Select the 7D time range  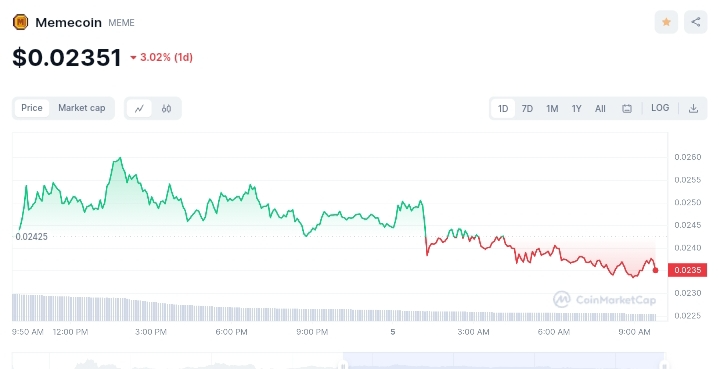pyautogui.click(x=527, y=109)
